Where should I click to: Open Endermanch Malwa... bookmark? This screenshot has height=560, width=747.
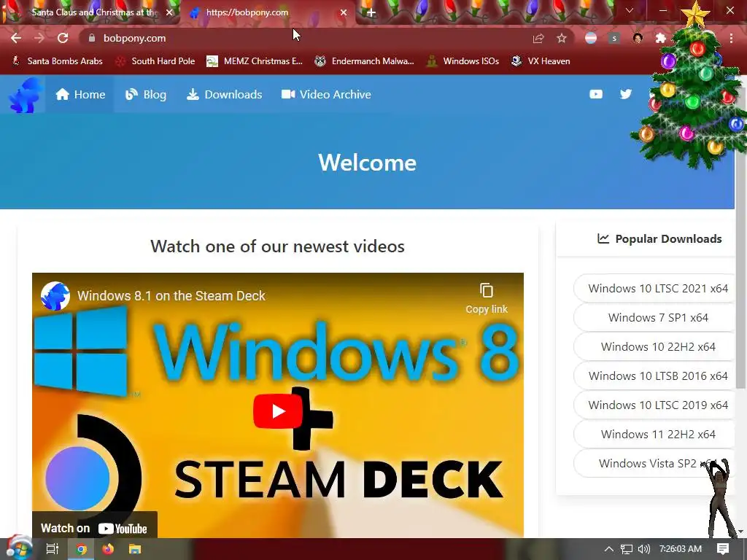point(365,61)
